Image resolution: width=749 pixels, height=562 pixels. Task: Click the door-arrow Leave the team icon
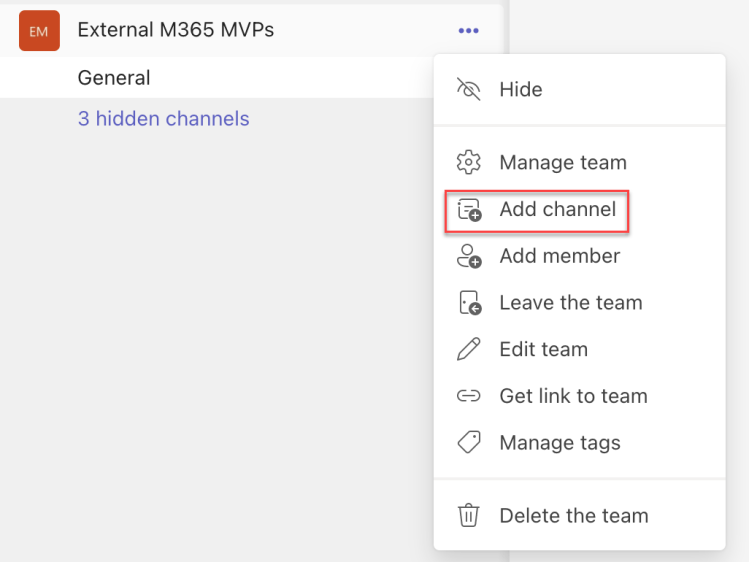[x=470, y=303]
